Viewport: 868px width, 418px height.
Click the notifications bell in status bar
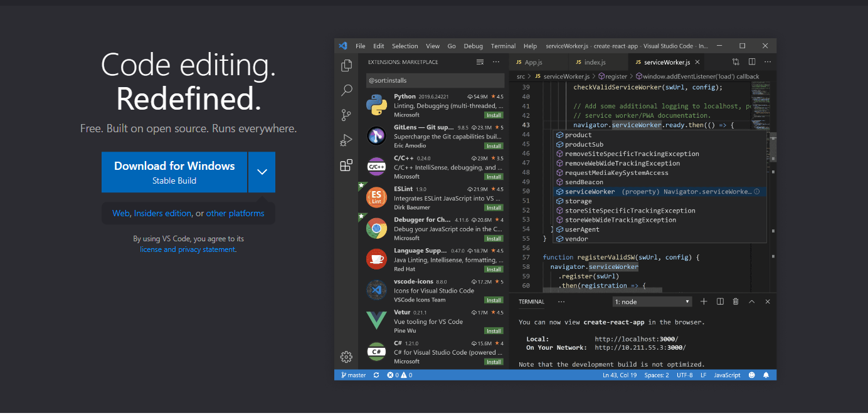click(766, 375)
